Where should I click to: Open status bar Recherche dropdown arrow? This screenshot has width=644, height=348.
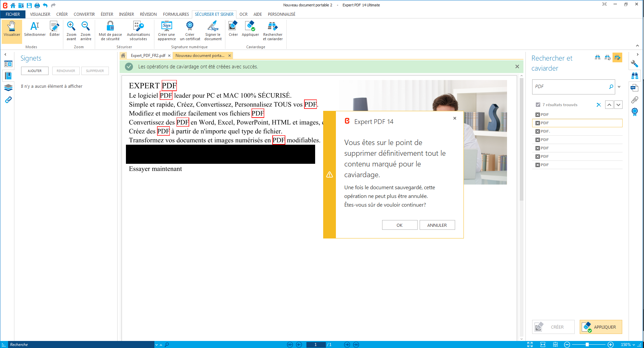click(x=156, y=345)
